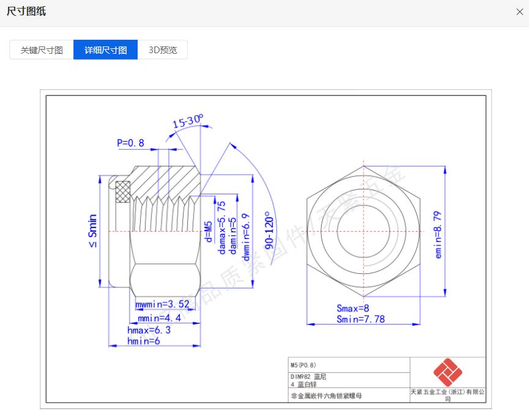Click the hmax=6.3 height dimension
Screen dimensions: 529x420
(x=149, y=330)
